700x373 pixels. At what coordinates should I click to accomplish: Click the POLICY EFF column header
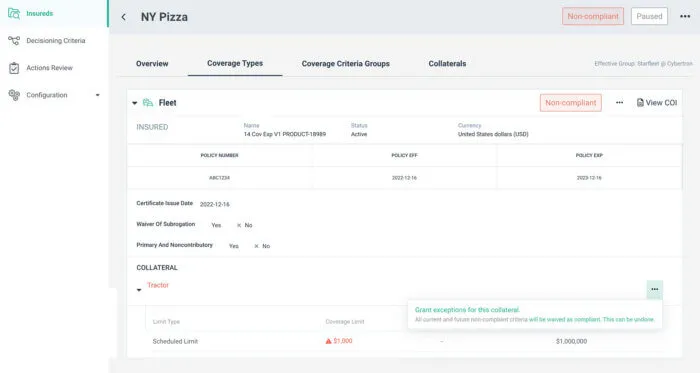(404, 155)
